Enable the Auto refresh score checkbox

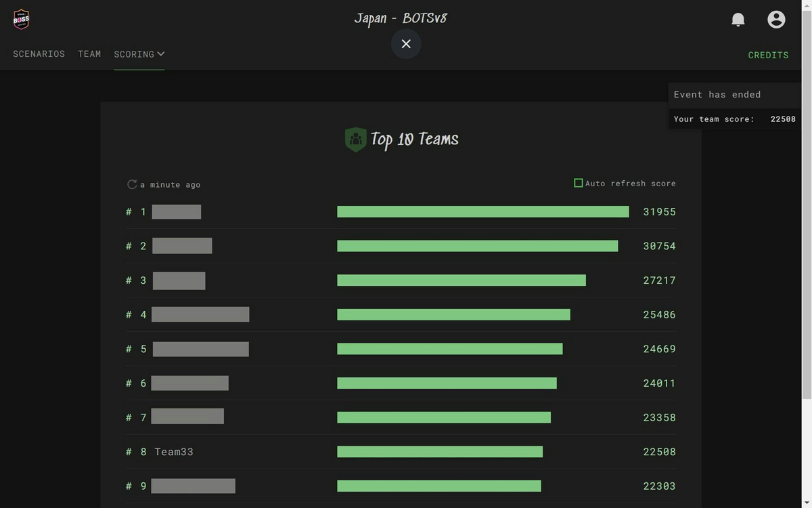click(578, 182)
